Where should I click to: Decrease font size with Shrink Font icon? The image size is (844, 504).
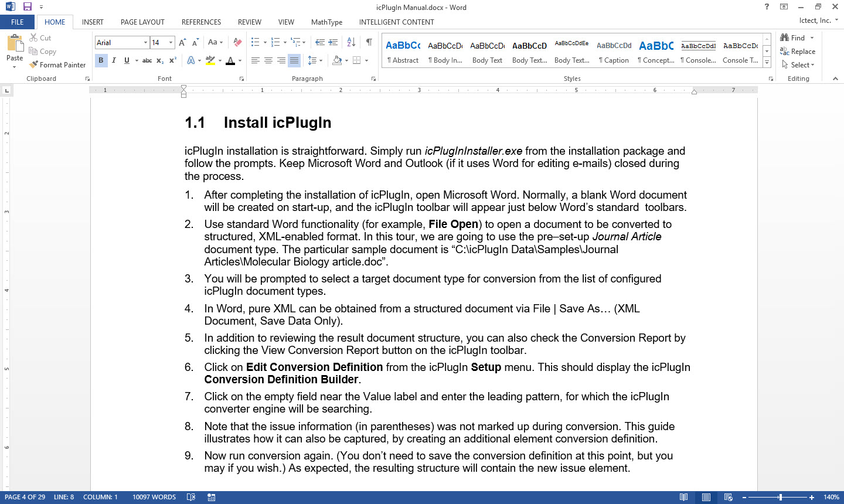196,42
